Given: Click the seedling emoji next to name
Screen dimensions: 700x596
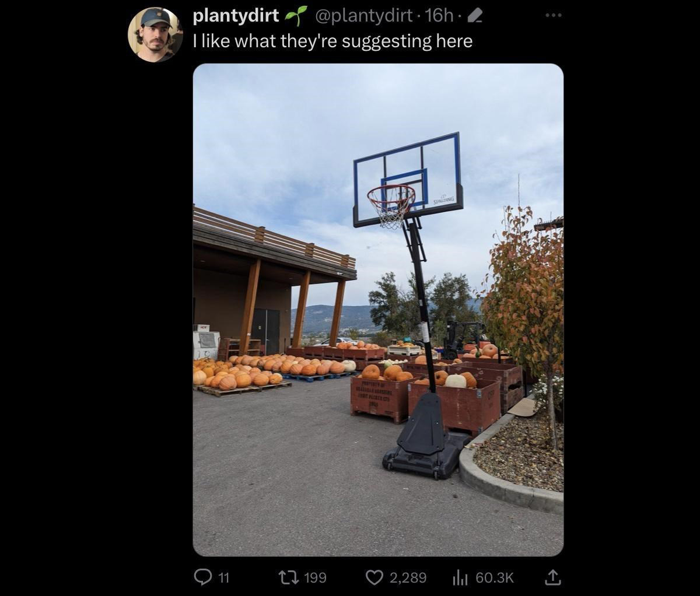Looking at the screenshot, I should (296, 16).
